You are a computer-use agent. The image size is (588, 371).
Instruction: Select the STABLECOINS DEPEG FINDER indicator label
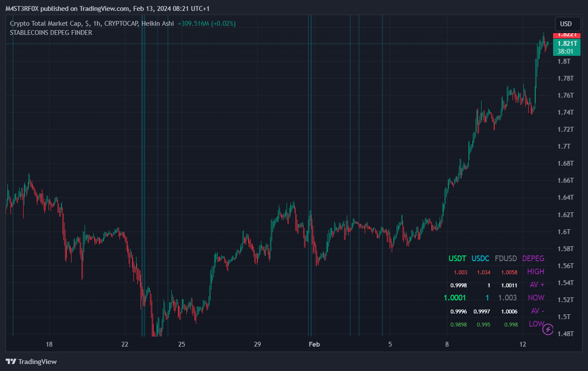pyautogui.click(x=51, y=32)
